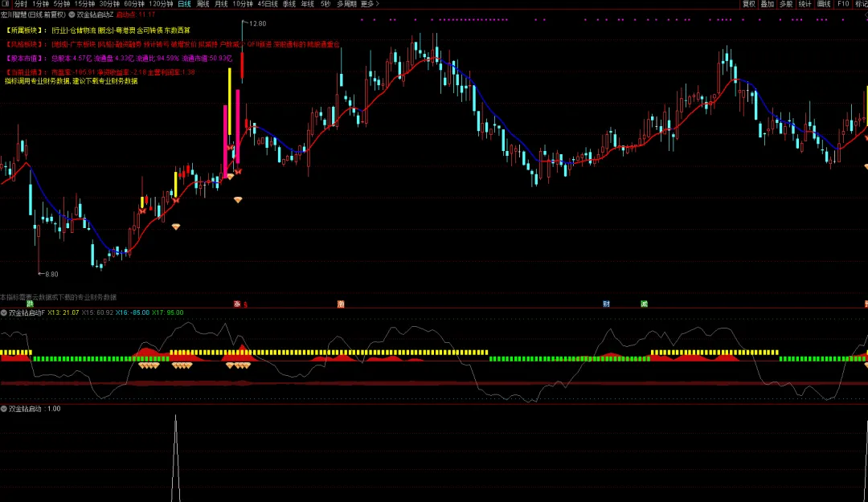Screen dimensions: 868x502
Task: Click the 双金钻启动 : 1.00 label
Action: [35, 409]
